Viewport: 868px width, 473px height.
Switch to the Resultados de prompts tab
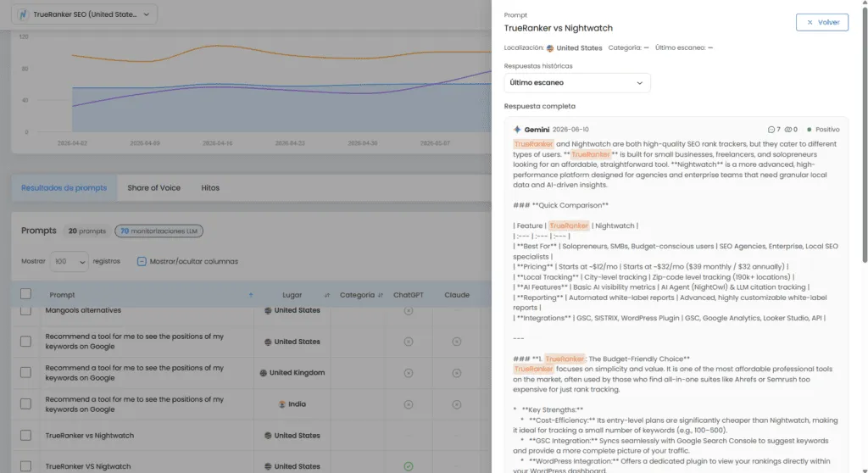[64, 188]
